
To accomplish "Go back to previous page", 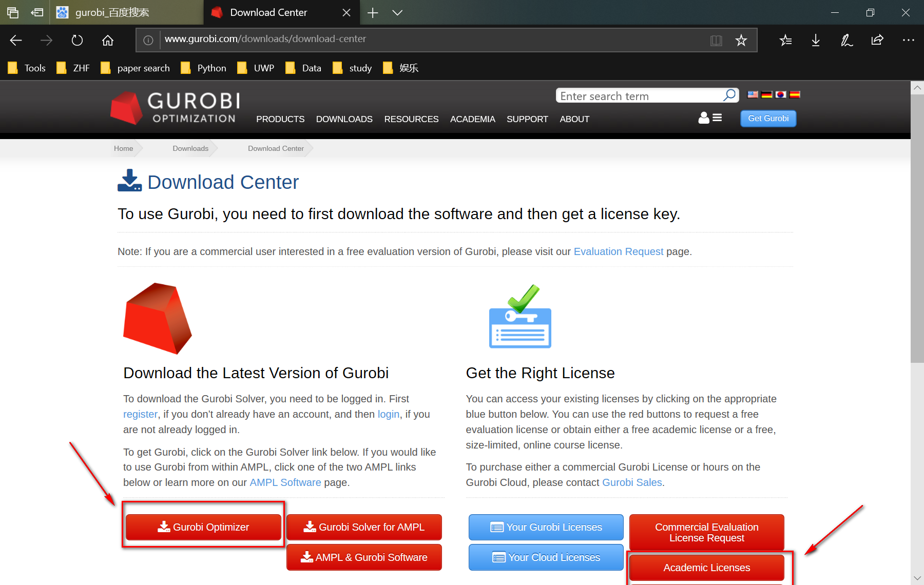I will tap(16, 40).
